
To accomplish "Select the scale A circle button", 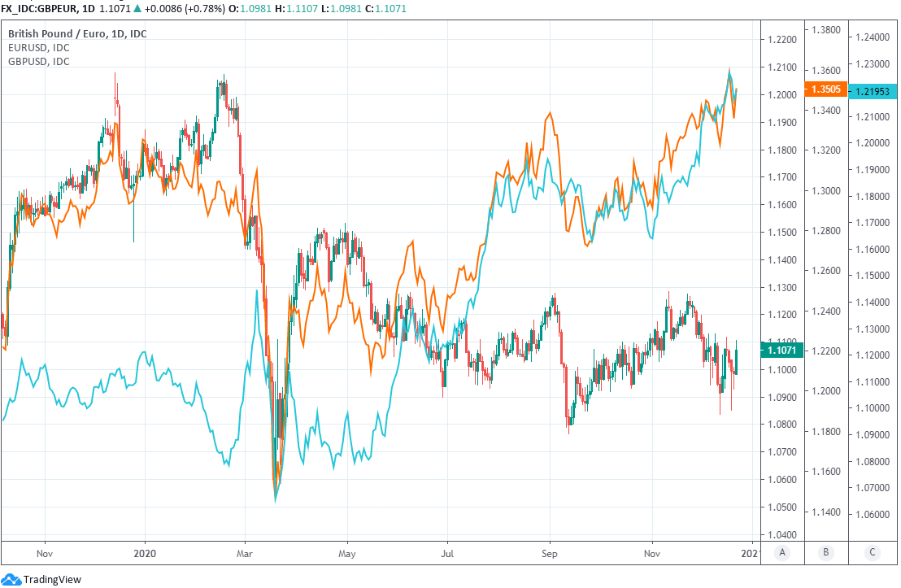I will click(782, 552).
